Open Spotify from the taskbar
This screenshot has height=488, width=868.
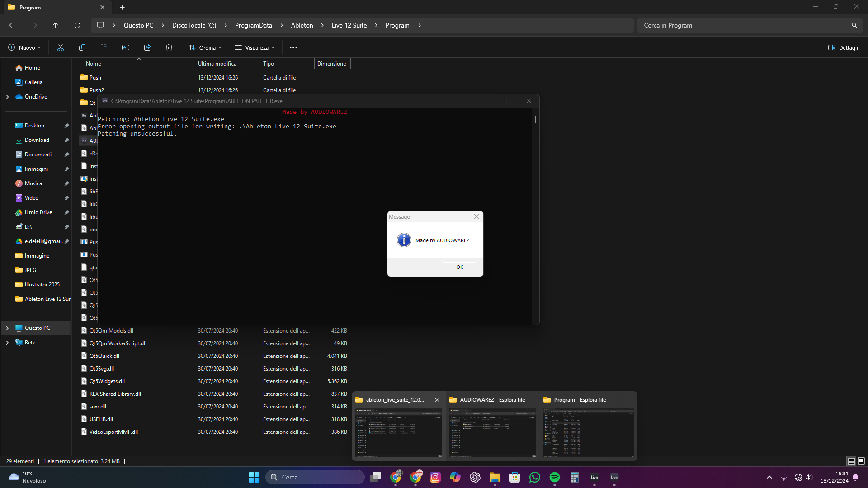point(555,477)
